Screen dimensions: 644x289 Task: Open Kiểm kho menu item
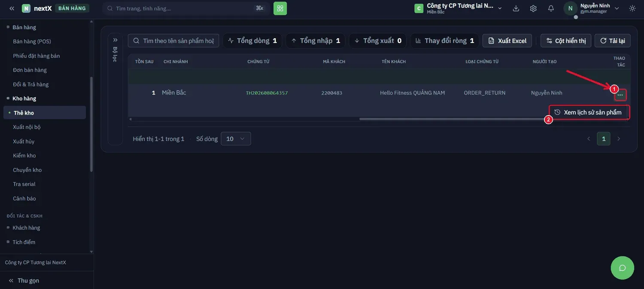click(24, 155)
